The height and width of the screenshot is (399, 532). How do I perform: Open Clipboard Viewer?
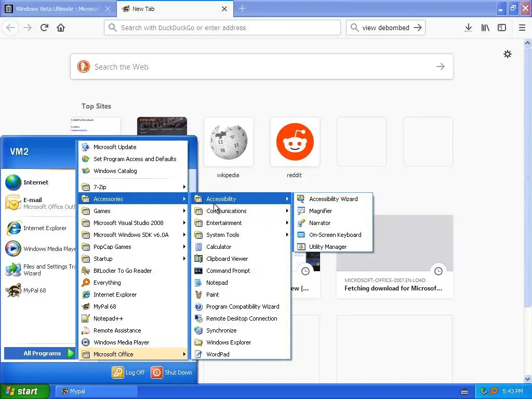click(x=241, y=259)
